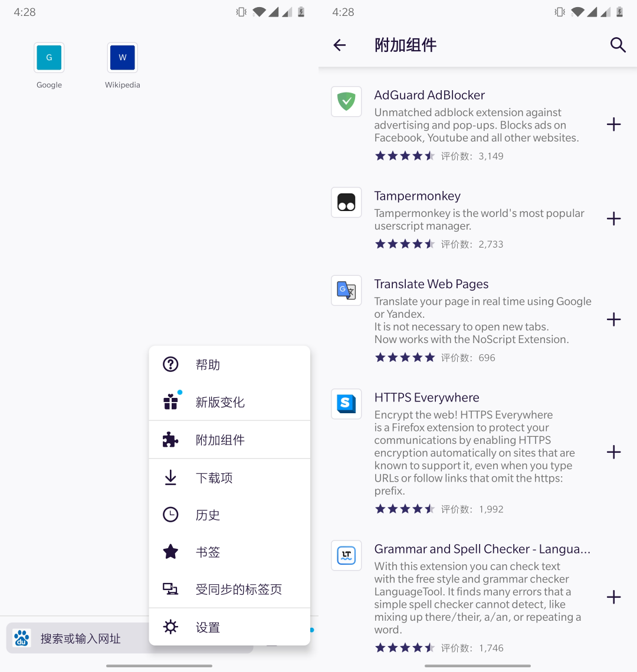Viewport: 637px width, 672px height.
Task: Open AdGuard AdBlocker title
Action: pos(429,95)
